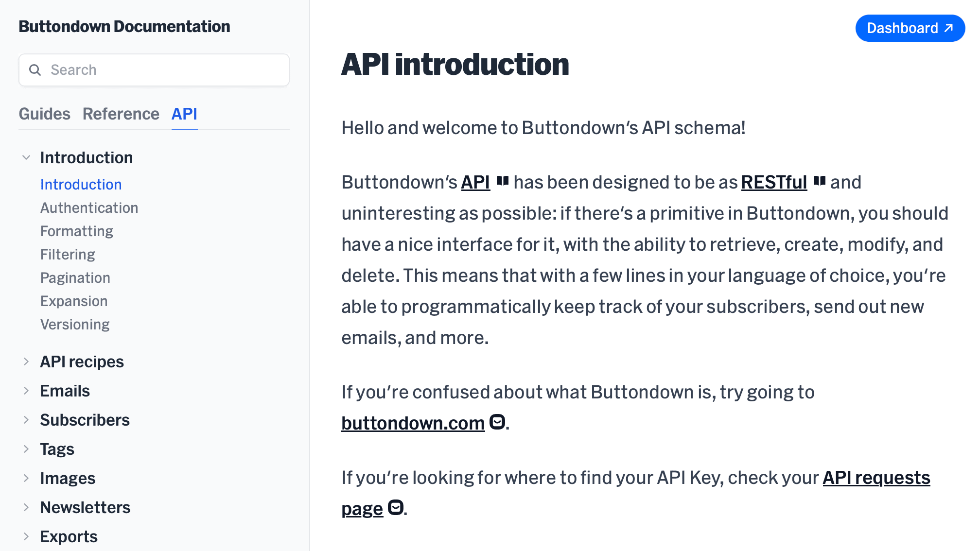Image resolution: width=980 pixels, height=551 pixels.
Task: Switch to the Guides tab
Action: point(45,114)
